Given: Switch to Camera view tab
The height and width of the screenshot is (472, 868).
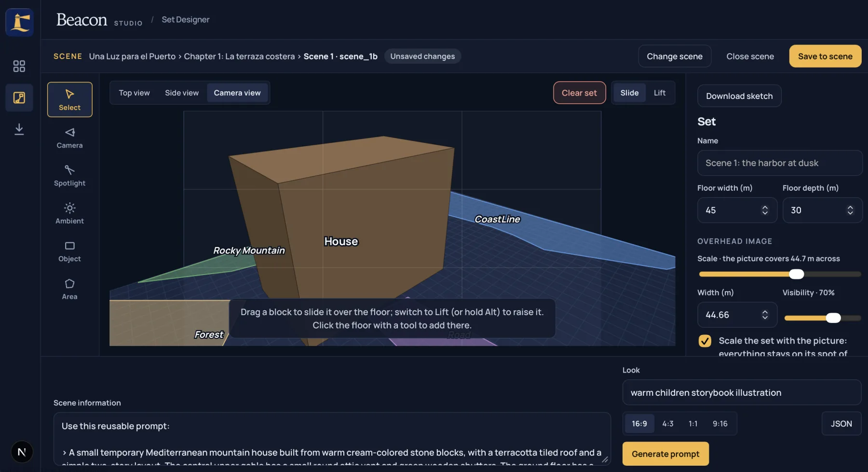Looking at the screenshot, I should (x=237, y=93).
